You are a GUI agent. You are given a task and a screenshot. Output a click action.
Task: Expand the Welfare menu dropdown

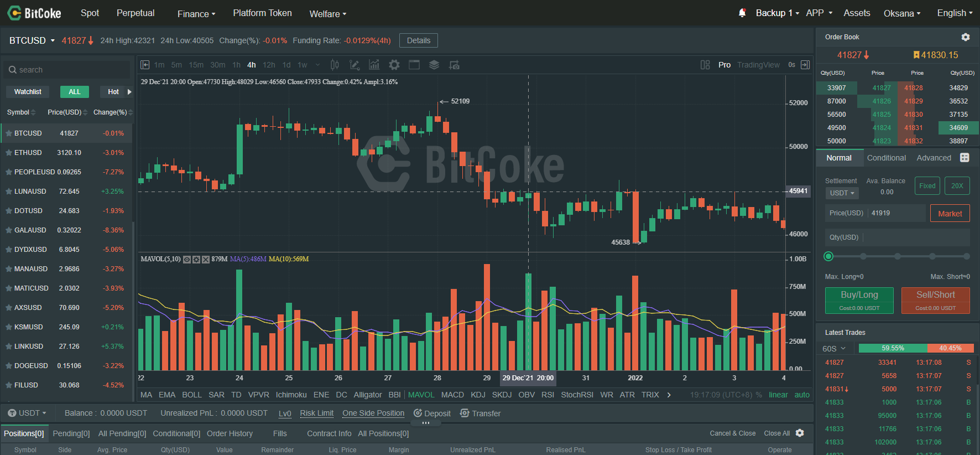328,13
